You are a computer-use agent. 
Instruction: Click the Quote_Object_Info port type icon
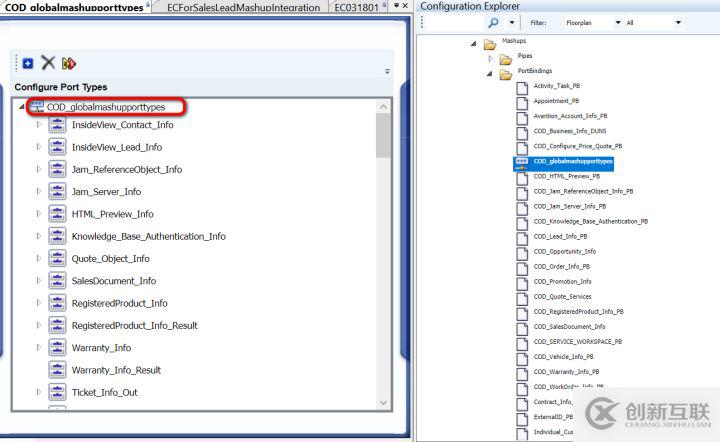(x=57, y=258)
